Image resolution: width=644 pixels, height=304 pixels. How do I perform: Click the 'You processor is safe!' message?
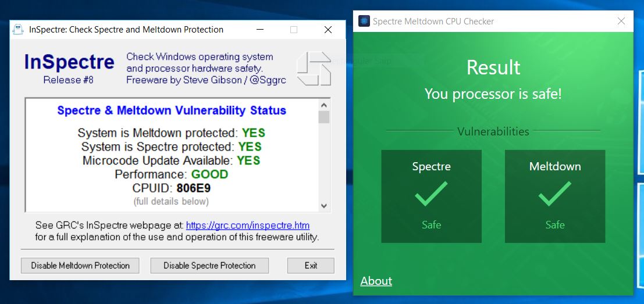pyautogui.click(x=493, y=94)
